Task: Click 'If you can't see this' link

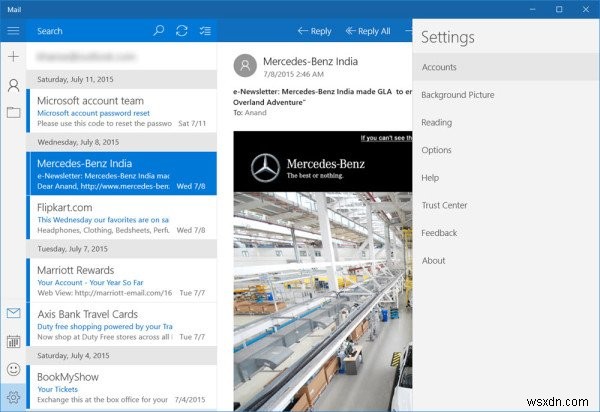Action: click(x=386, y=138)
